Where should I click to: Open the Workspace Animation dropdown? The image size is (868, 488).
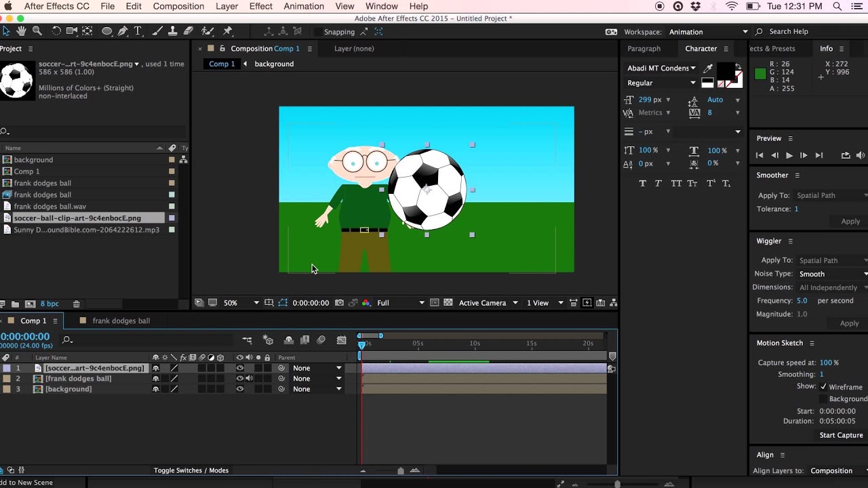click(709, 32)
